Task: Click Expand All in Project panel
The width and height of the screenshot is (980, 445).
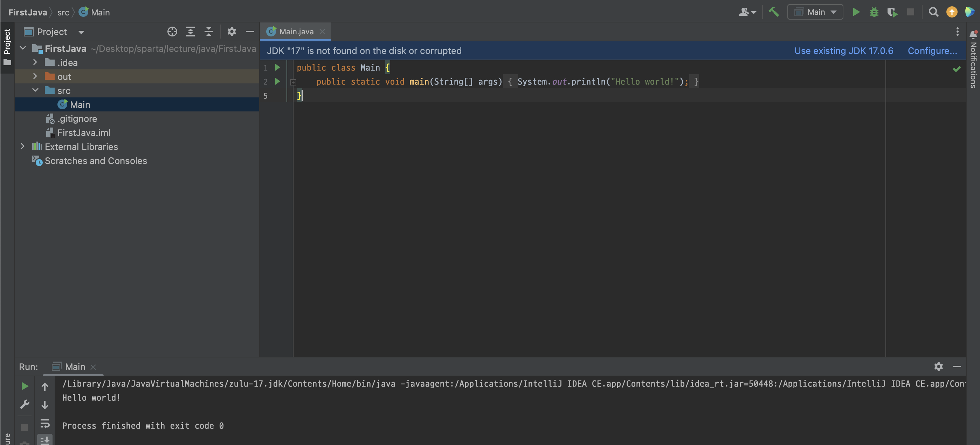Action: 190,32
